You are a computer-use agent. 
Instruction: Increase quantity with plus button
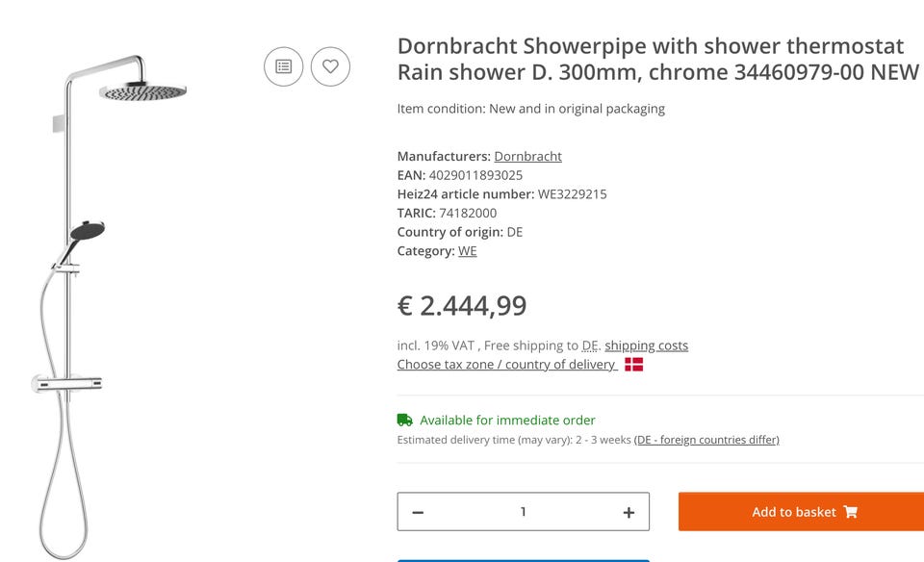pyautogui.click(x=629, y=512)
